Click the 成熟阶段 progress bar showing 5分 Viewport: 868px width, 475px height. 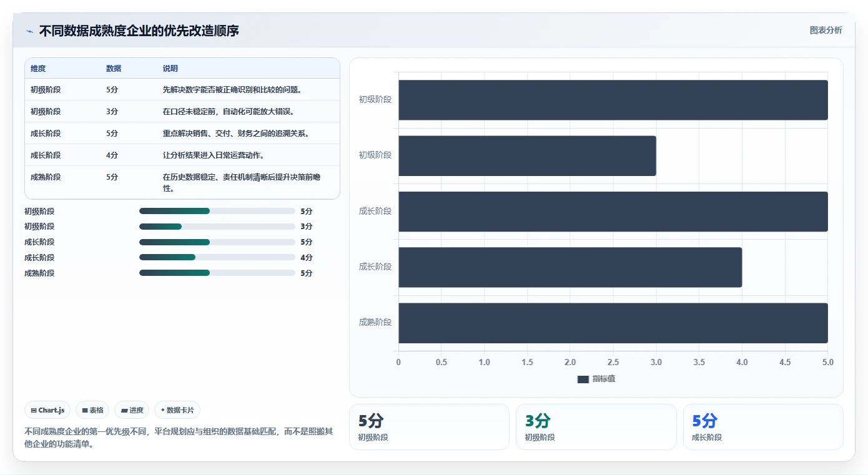tap(217, 273)
